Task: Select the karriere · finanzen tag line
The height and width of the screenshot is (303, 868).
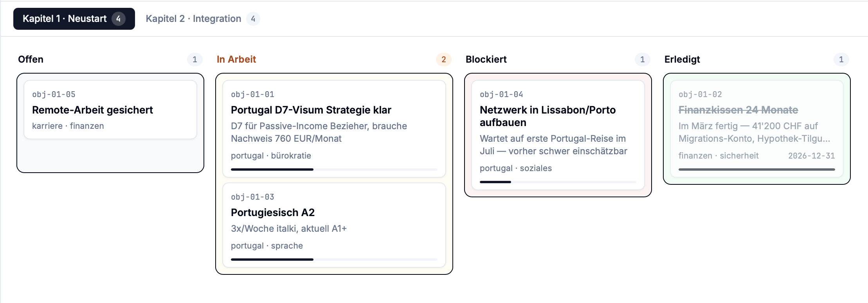Action: (68, 126)
